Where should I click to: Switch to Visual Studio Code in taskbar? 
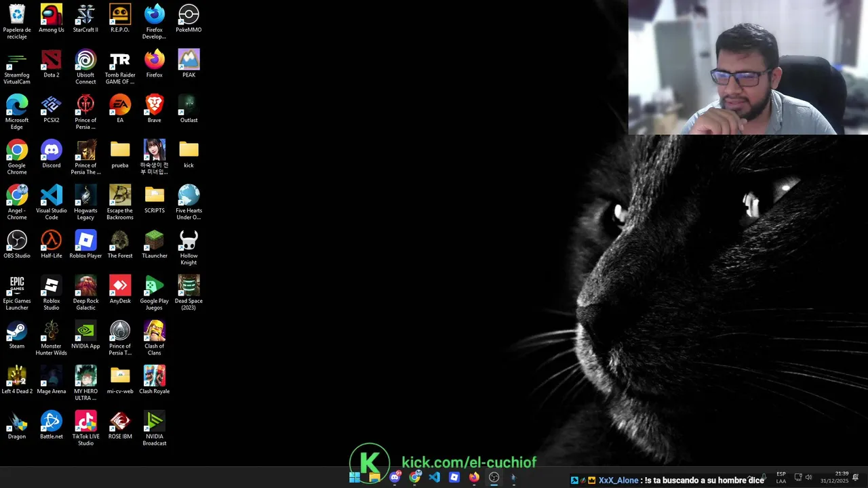[x=435, y=477]
